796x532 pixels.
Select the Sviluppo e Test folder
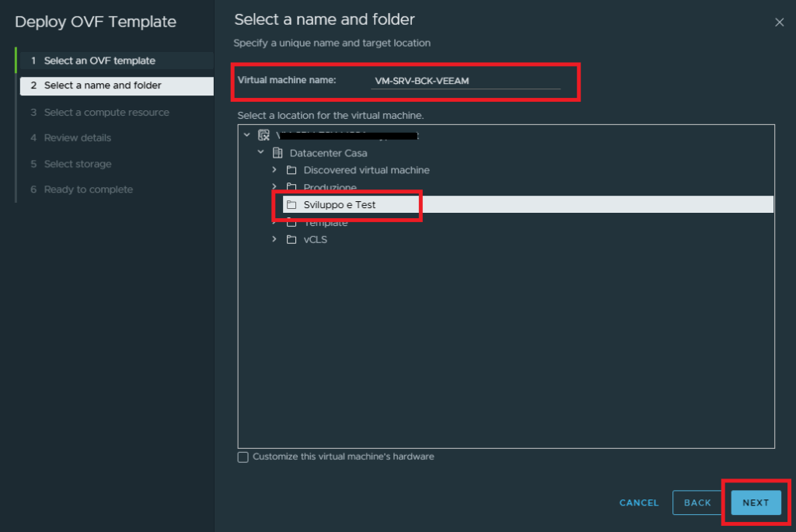coord(340,205)
